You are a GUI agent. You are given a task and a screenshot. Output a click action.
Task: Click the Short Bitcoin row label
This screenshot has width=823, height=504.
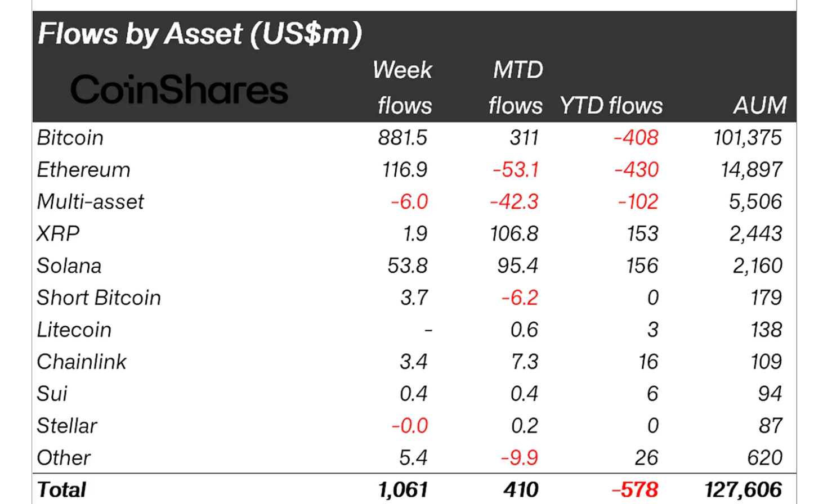(99, 298)
